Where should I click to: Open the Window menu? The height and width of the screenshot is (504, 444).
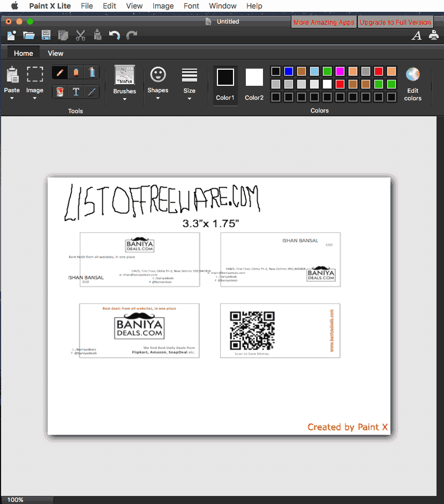click(x=223, y=6)
